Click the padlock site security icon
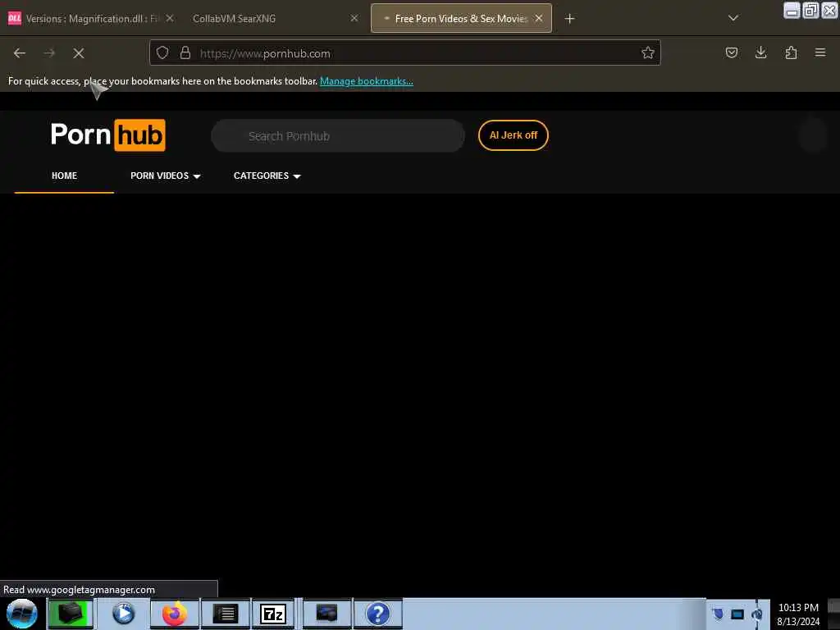Viewport: 840px width, 630px height. pos(185,52)
